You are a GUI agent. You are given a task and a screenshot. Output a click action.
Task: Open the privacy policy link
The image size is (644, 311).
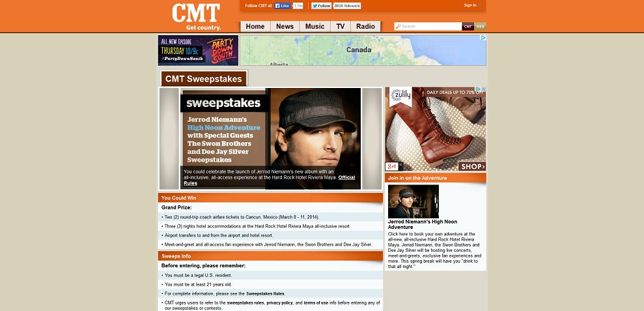coord(280,303)
